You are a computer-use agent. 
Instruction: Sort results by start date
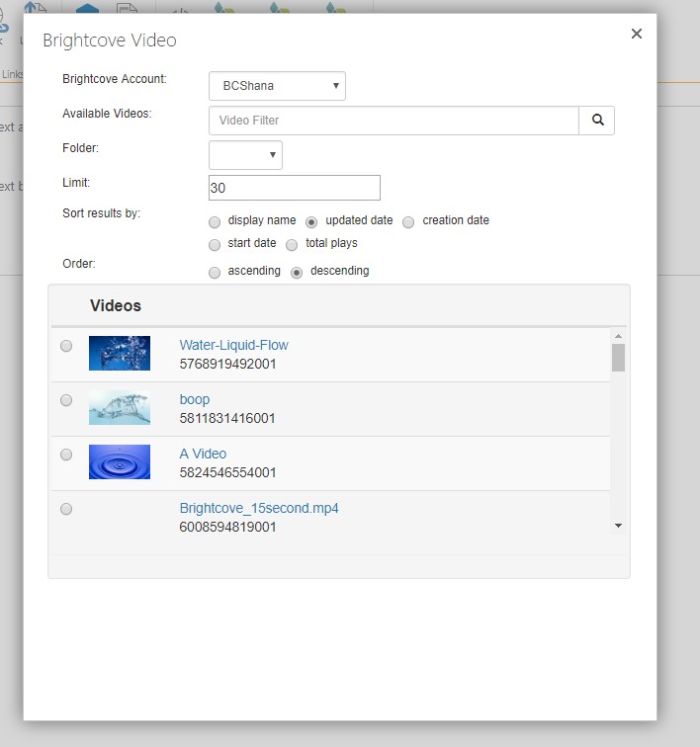coord(215,244)
